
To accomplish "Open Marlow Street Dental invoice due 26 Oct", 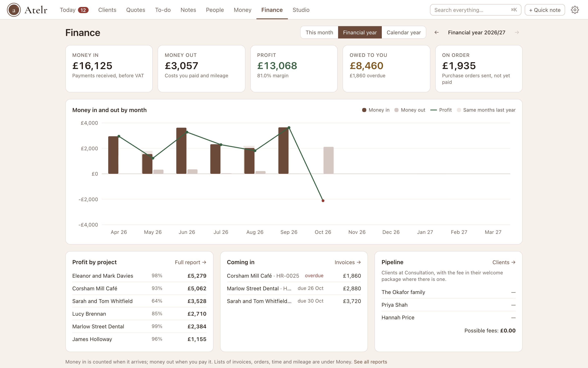I will (x=294, y=288).
